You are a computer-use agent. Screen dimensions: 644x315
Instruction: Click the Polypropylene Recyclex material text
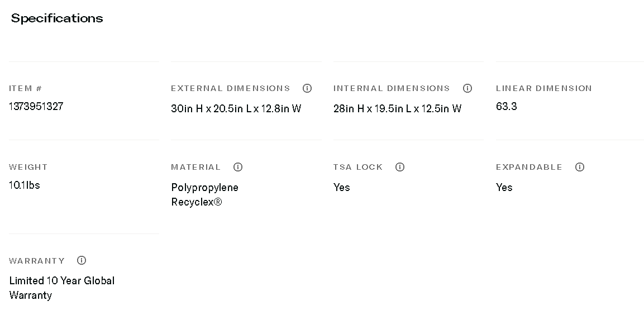[204, 194]
